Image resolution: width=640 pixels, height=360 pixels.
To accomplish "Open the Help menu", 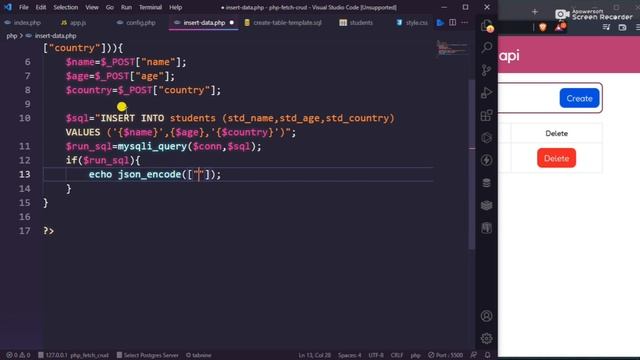I will point(176,7).
